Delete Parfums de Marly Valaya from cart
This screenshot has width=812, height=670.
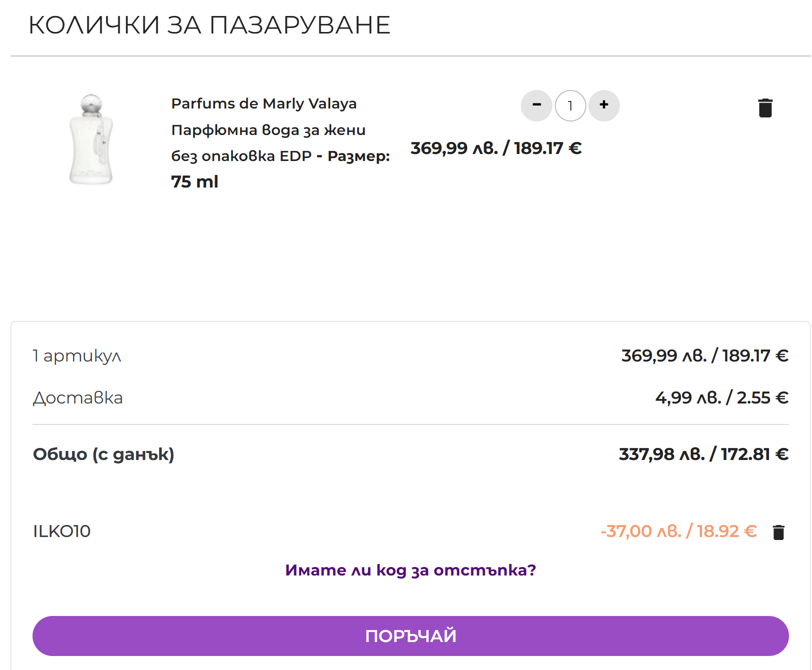pyautogui.click(x=765, y=108)
